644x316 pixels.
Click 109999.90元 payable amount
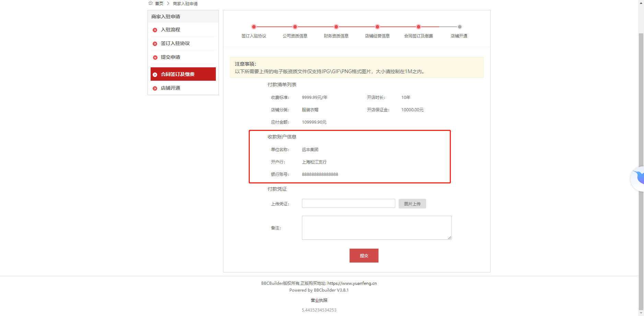pos(314,122)
